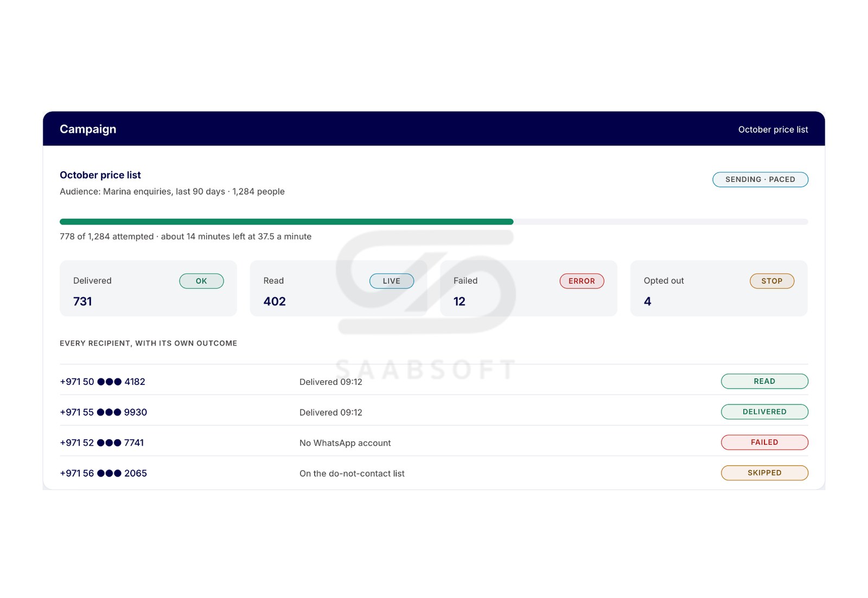
Task: Select the Opted out count 4
Action: (x=647, y=301)
